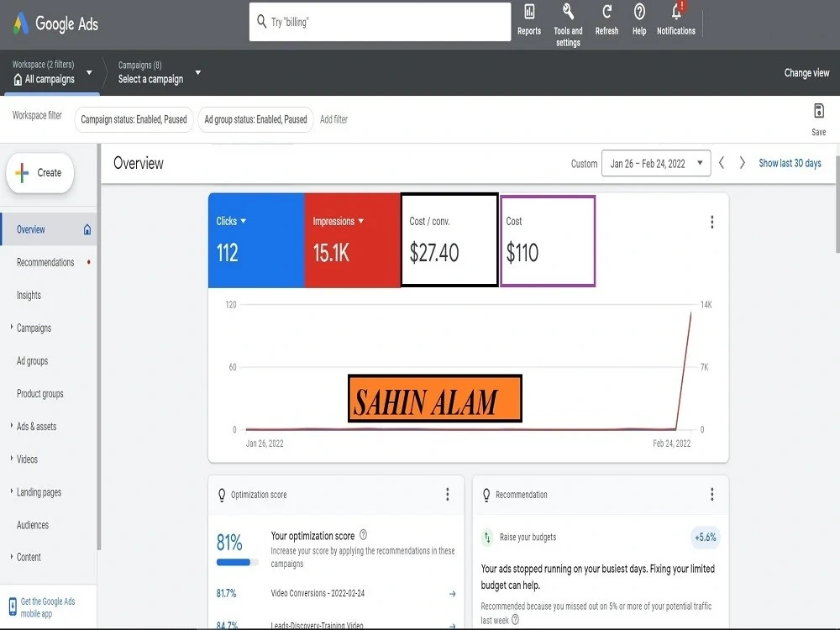Select the Cost $110 tile
The width and height of the screenshot is (840, 630).
(548, 241)
